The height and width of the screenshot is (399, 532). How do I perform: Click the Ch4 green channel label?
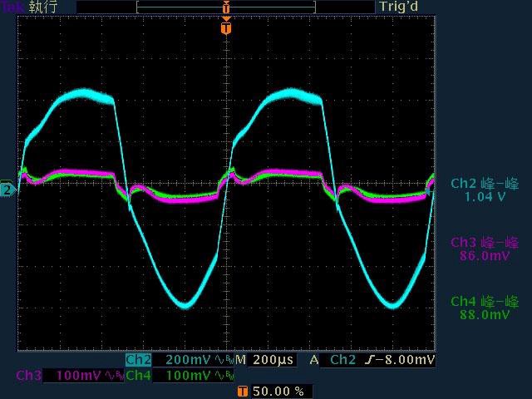coord(138,376)
